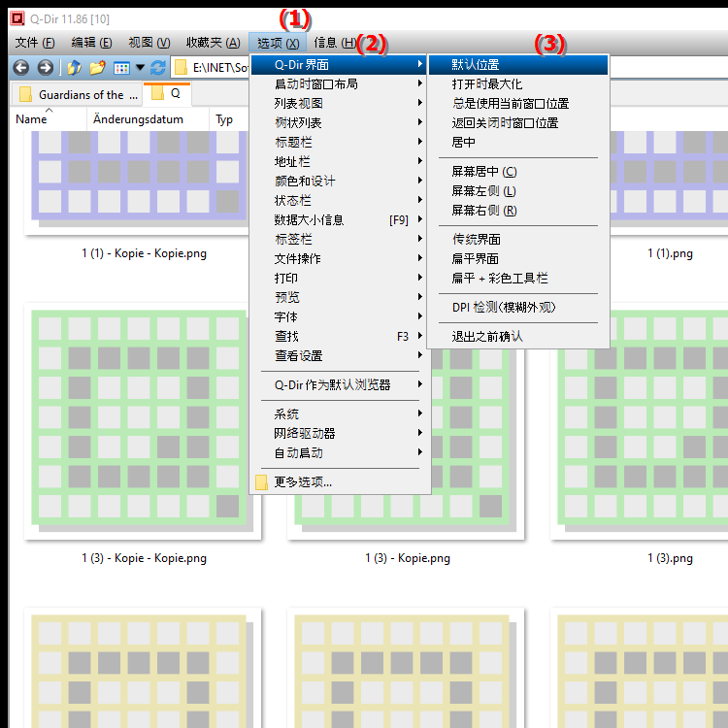Open the 数据大小信息 [F9] submenu
The image size is (728, 728).
point(340,220)
